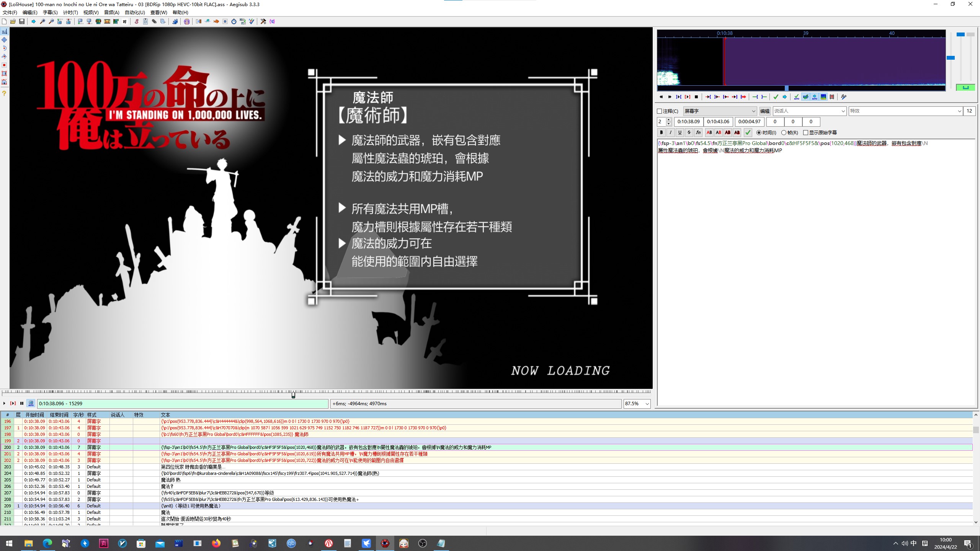Open the 特效 effect dropdown
Image resolution: width=980 pixels, height=551 pixels.
(905, 111)
